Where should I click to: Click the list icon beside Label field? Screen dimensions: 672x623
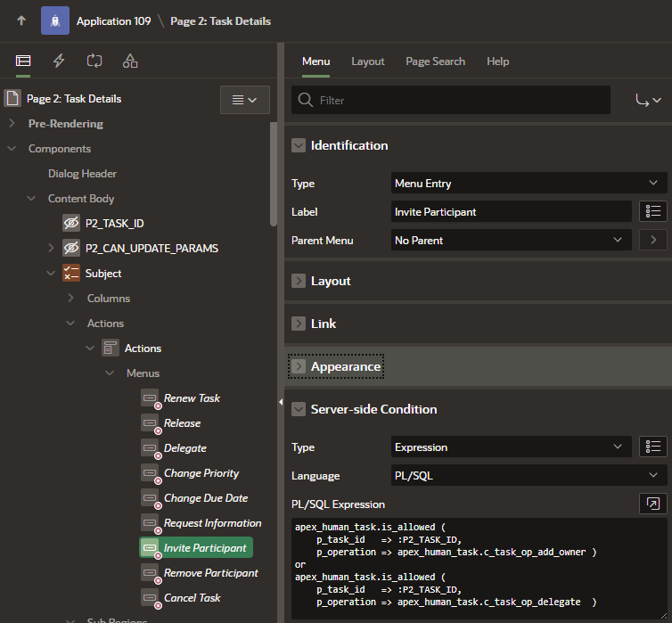pos(653,211)
